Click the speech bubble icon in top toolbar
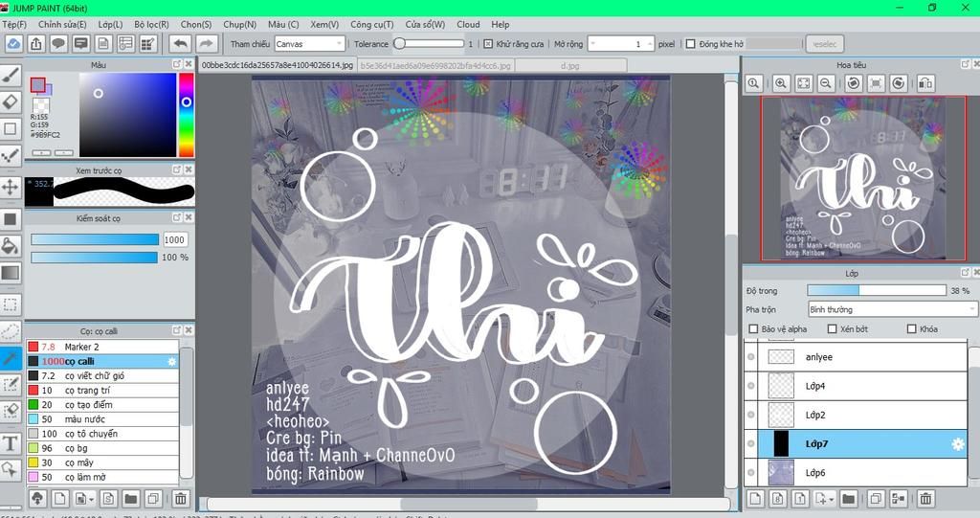The height and width of the screenshot is (518, 980). coord(58,44)
